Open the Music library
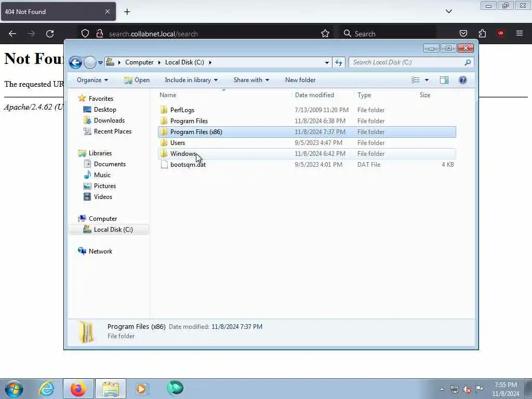The image size is (532, 399). tap(102, 175)
